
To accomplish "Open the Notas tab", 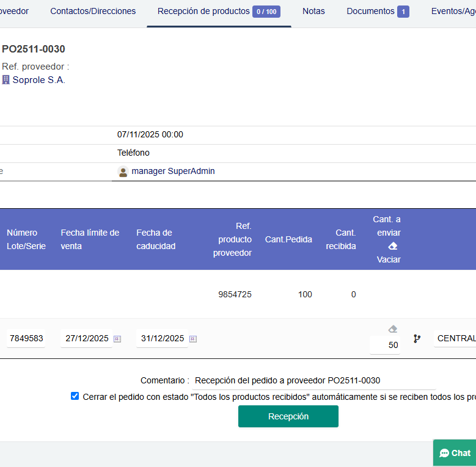I will coord(313,12).
